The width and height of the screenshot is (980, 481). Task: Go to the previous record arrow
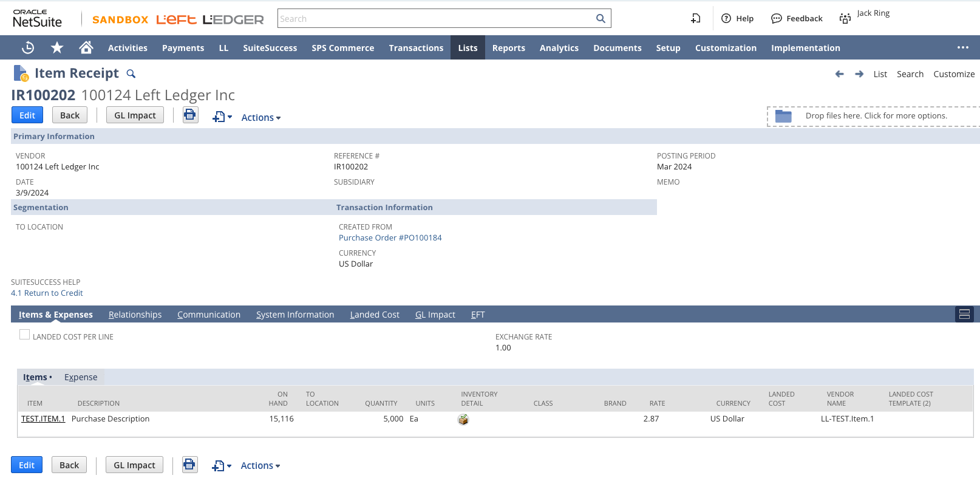click(x=840, y=73)
